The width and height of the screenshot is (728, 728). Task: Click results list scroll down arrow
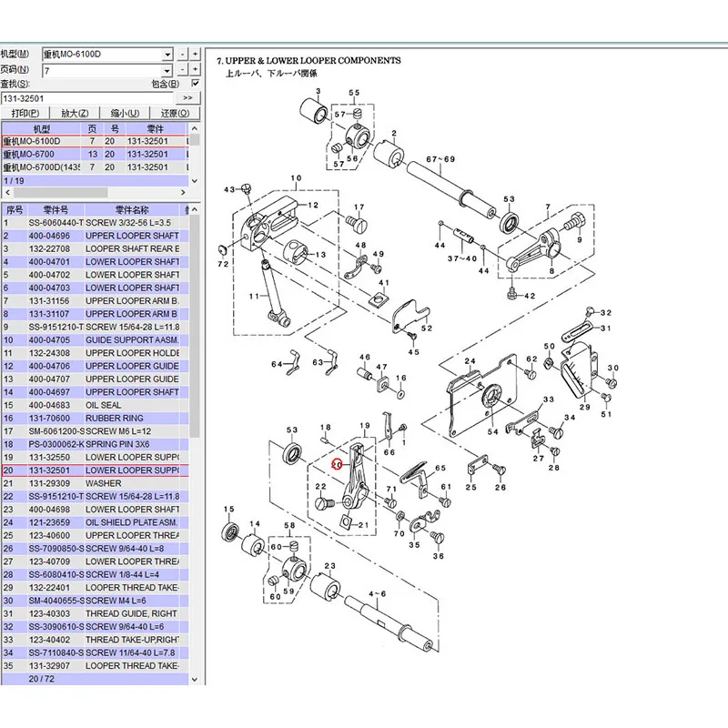(x=195, y=181)
